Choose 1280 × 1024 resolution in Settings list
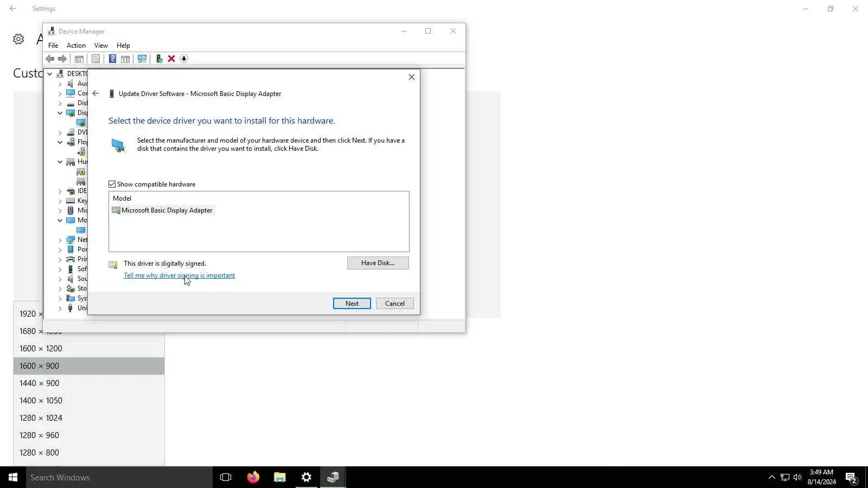This screenshot has width=868, height=488. point(89,418)
